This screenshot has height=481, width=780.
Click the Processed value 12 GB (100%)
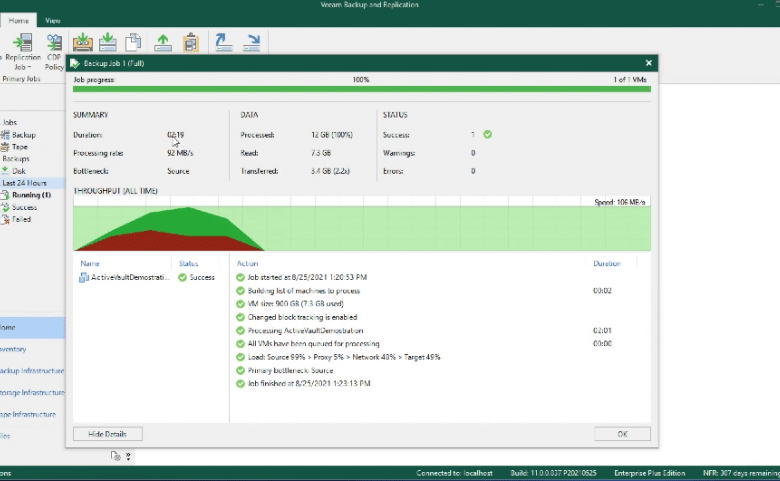point(332,135)
